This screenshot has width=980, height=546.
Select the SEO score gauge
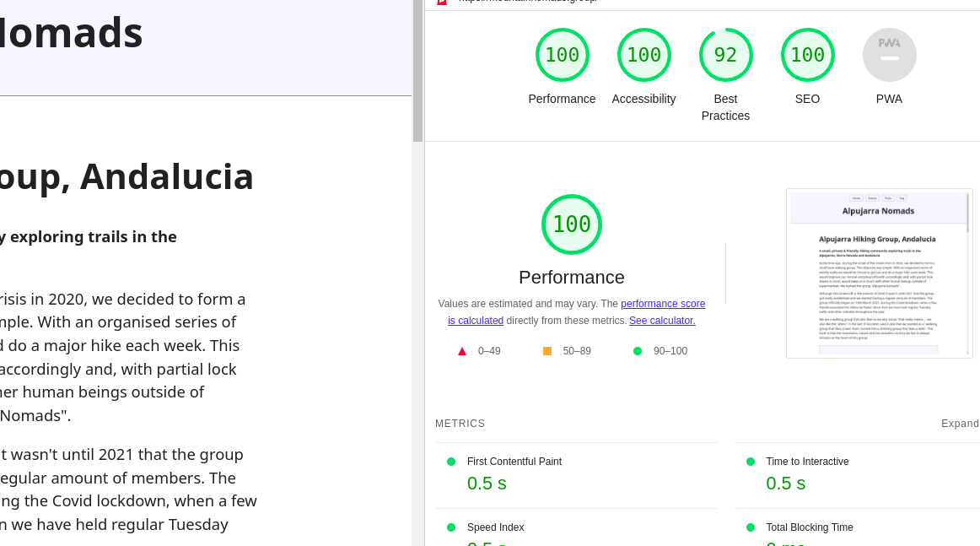pos(807,54)
